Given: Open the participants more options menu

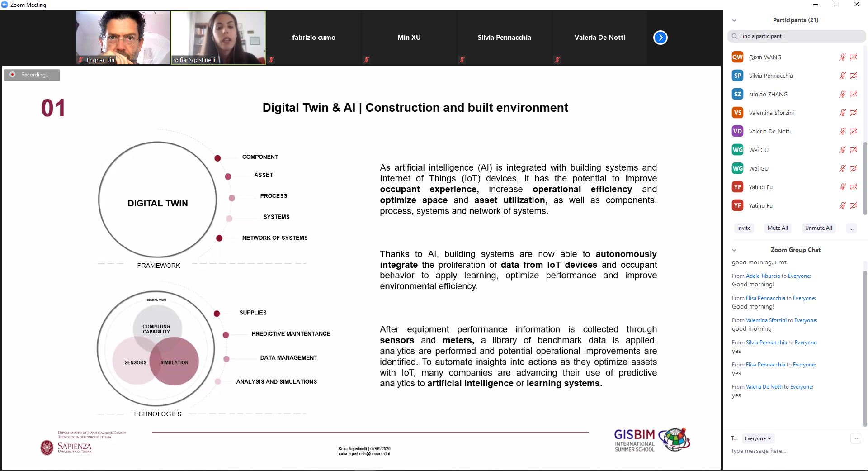Looking at the screenshot, I should point(851,228).
